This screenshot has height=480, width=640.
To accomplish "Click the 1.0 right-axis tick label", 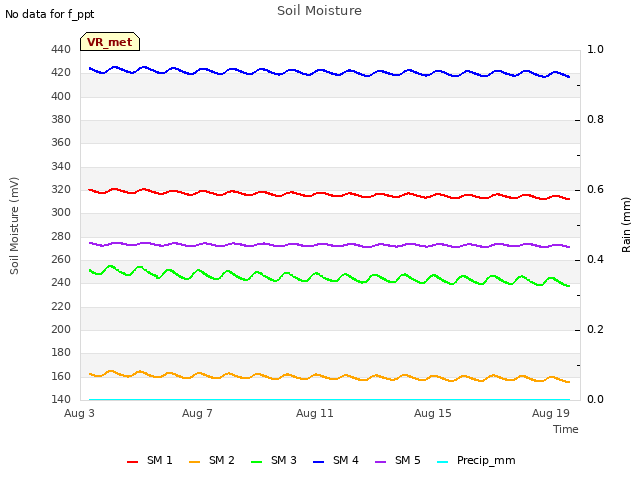I will coord(595,50).
